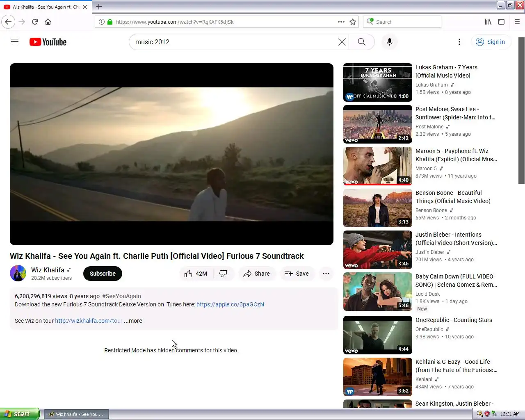Click the Firefox search box

(x=402, y=22)
